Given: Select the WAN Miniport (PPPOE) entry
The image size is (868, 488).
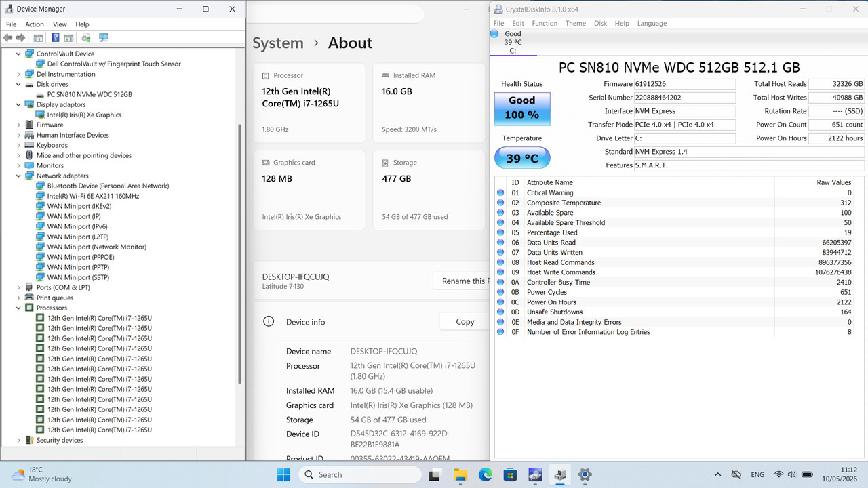Looking at the screenshot, I should (81, 257).
